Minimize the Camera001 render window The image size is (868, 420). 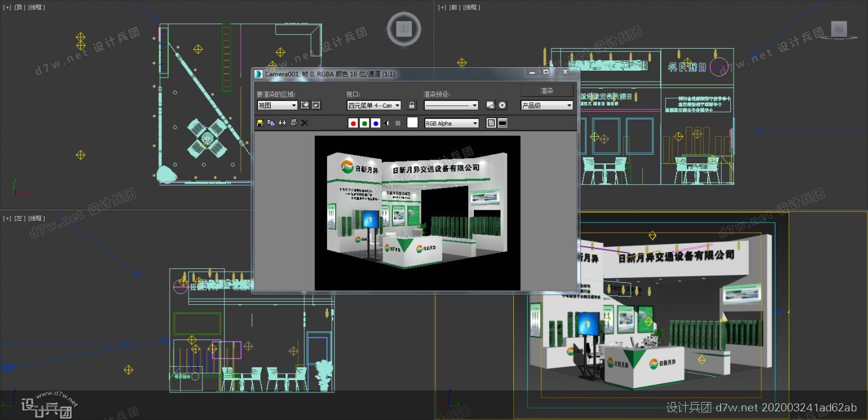[x=532, y=72]
